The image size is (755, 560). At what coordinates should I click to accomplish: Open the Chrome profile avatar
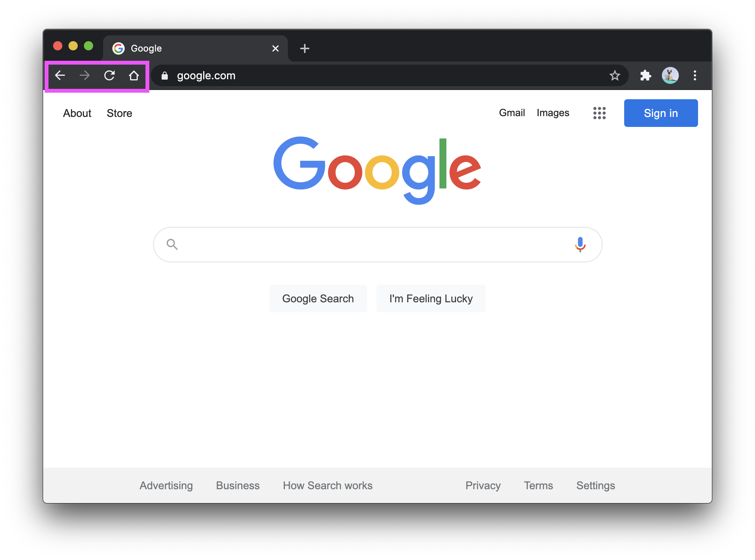[670, 75]
